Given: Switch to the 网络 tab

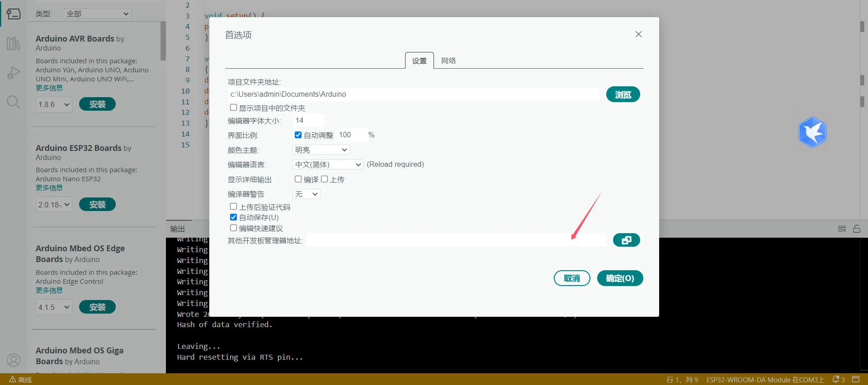Looking at the screenshot, I should click(x=448, y=61).
